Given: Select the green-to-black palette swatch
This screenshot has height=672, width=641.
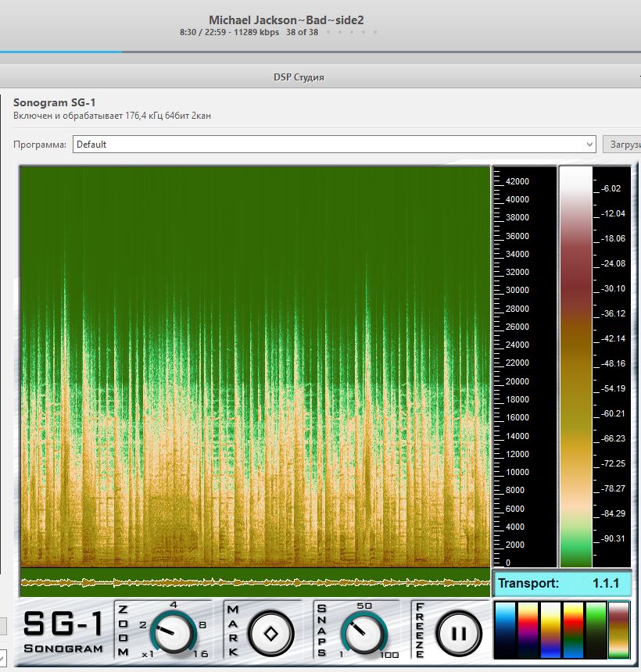Looking at the screenshot, I should (x=596, y=630).
